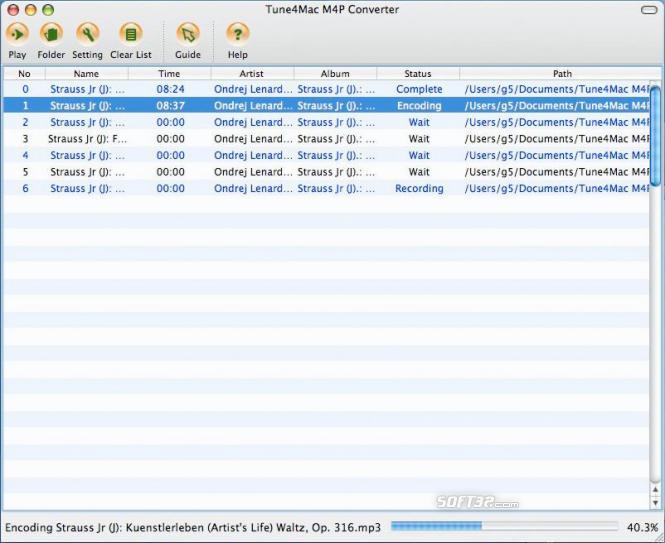665x543 pixels.
Task: Close the window with red button
Action: pyautogui.click(x=13, y=9)
